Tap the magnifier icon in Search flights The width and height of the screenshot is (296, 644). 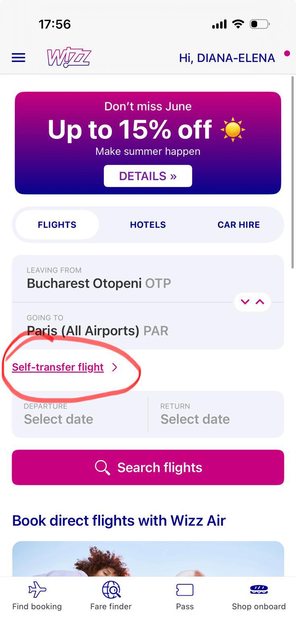[102, 468]
